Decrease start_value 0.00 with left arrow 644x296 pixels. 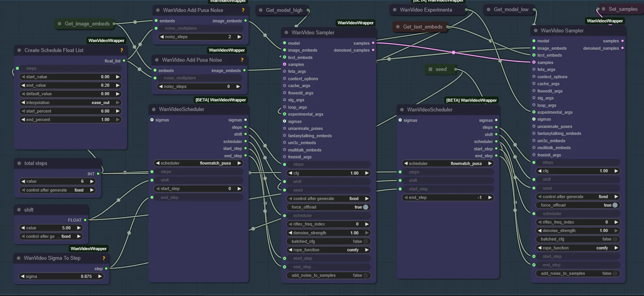click(23, 77)
